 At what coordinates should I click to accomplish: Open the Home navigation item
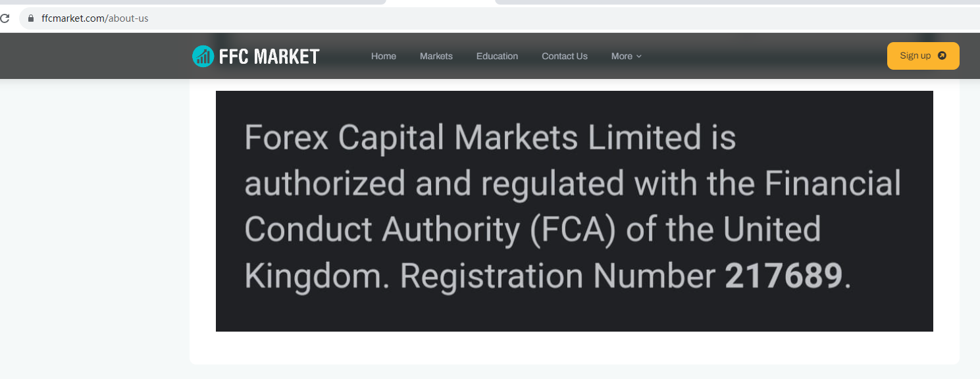click(x=383, y=57)
